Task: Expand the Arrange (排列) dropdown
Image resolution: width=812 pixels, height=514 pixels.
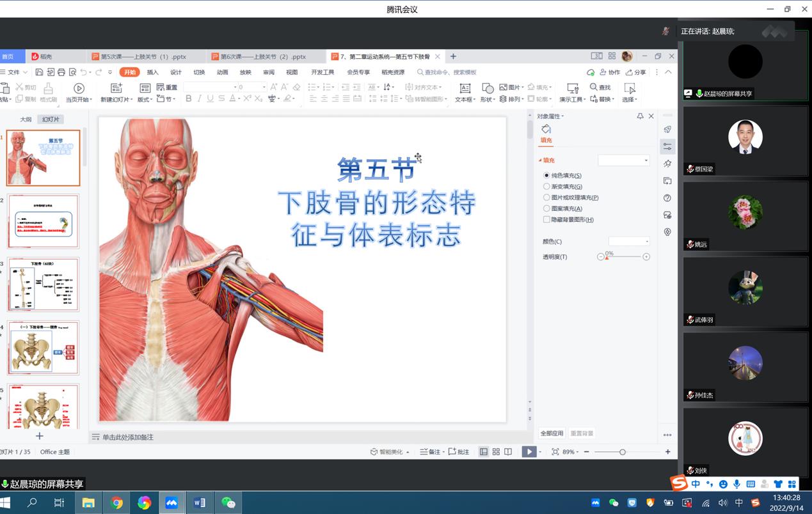Action: pyautogui.click(x=512, y=99)
